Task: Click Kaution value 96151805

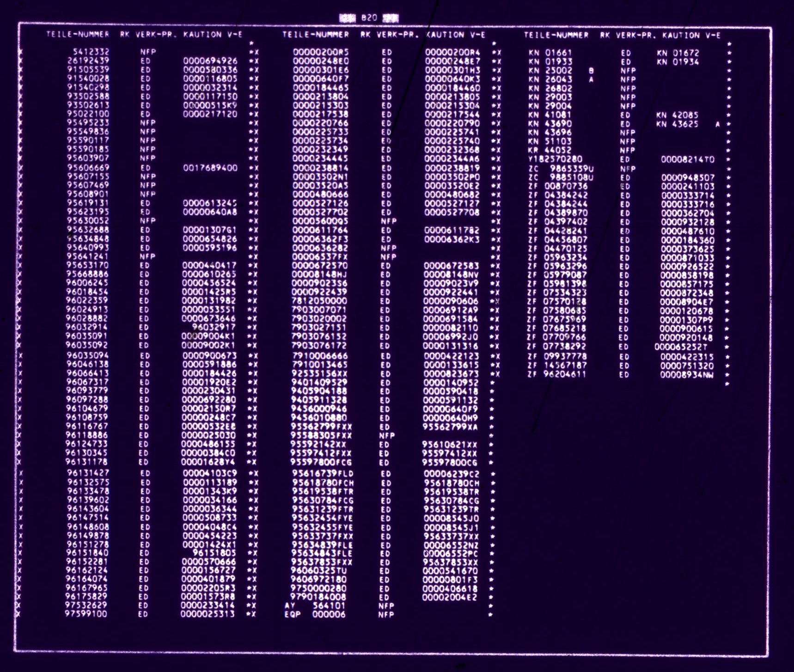Action: pyautogui.click(x=214, y=553)
